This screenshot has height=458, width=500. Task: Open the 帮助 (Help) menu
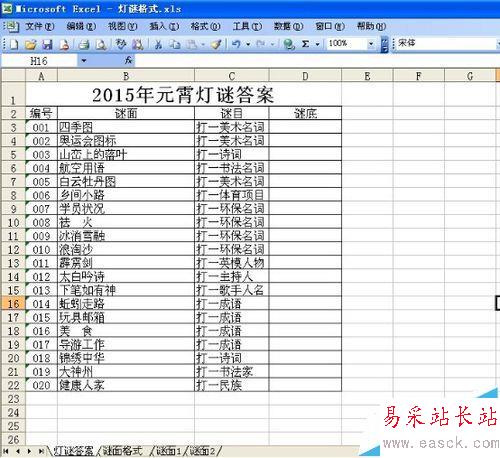click(x=371, y=26)
